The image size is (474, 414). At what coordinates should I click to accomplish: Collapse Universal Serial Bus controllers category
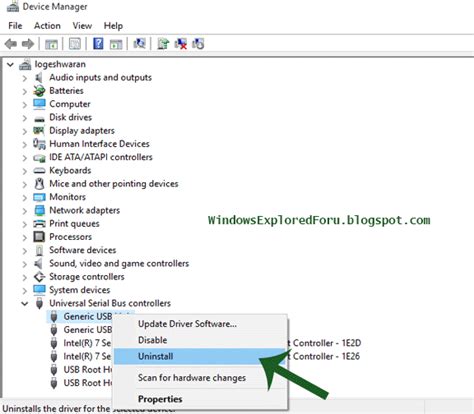24,303
